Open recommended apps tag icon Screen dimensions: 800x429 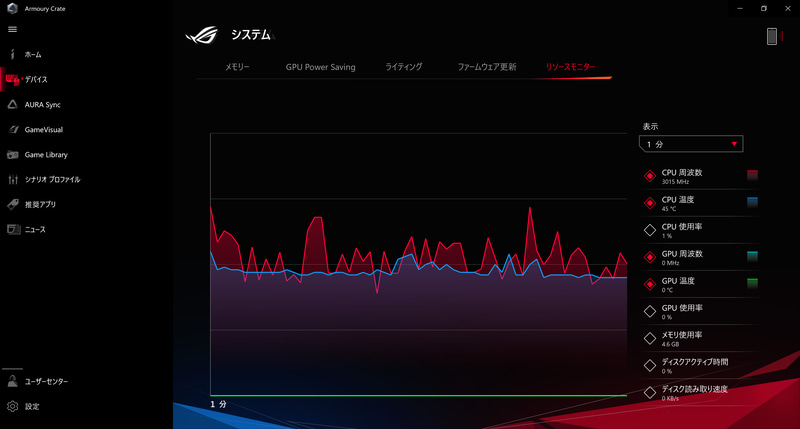tap(13, 204)
